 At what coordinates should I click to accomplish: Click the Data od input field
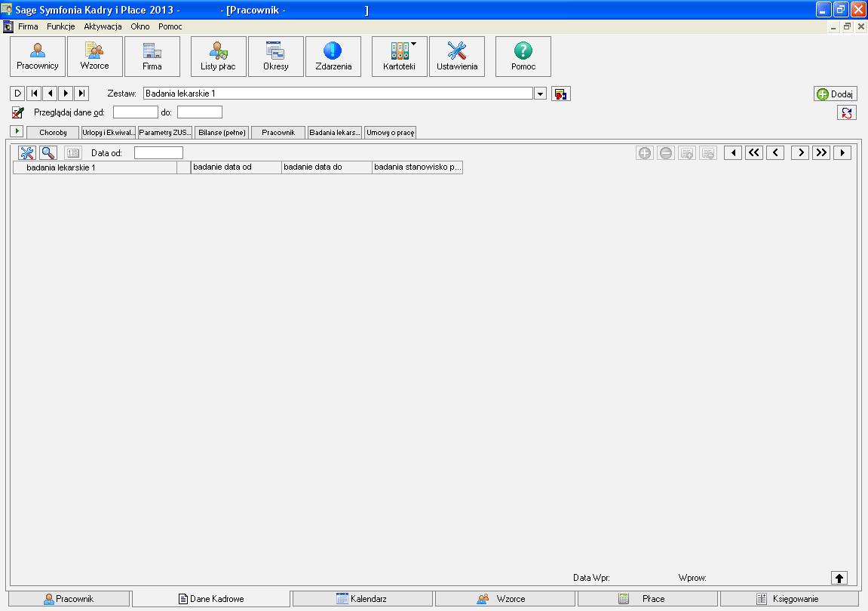(x=158, y=153)
